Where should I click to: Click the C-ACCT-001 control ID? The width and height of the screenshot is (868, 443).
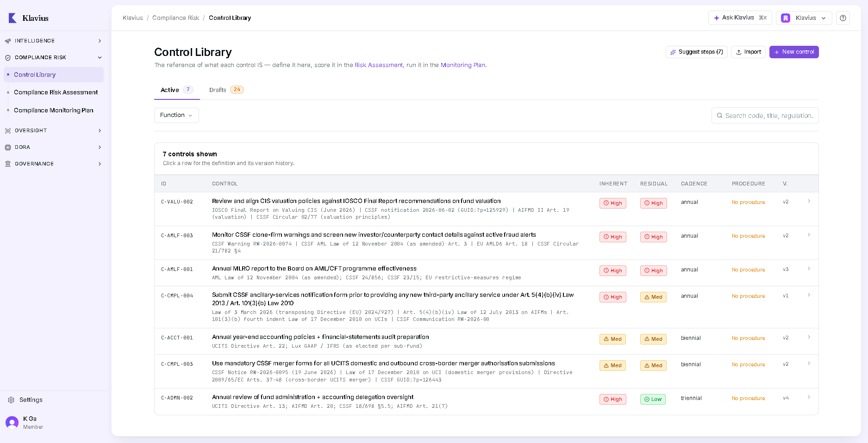177,338
